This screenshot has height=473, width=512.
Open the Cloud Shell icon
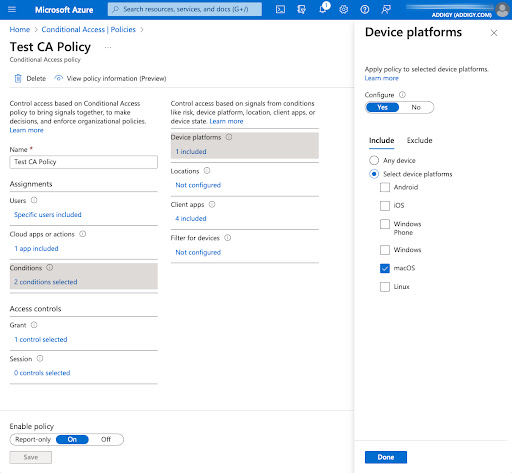tap(280, 9)
